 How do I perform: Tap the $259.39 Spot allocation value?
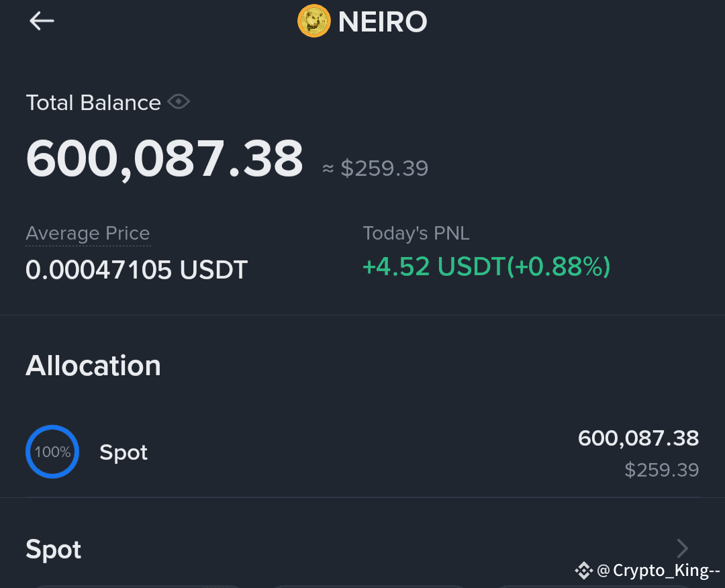pos(662,470)
